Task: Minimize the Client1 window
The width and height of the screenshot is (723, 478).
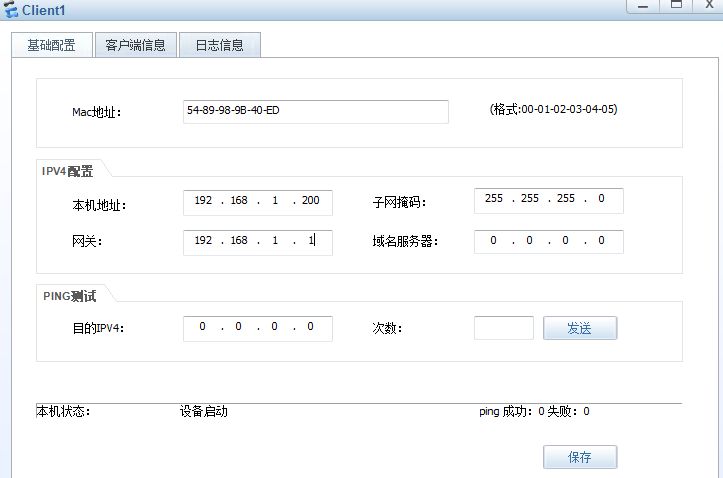Action: coord(644,5)
